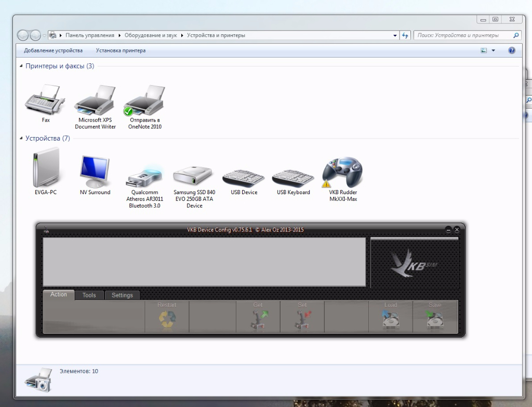532x407 pixels.
Task: Select the EVGA-PC computer icon
Action: tap(46, 169)
